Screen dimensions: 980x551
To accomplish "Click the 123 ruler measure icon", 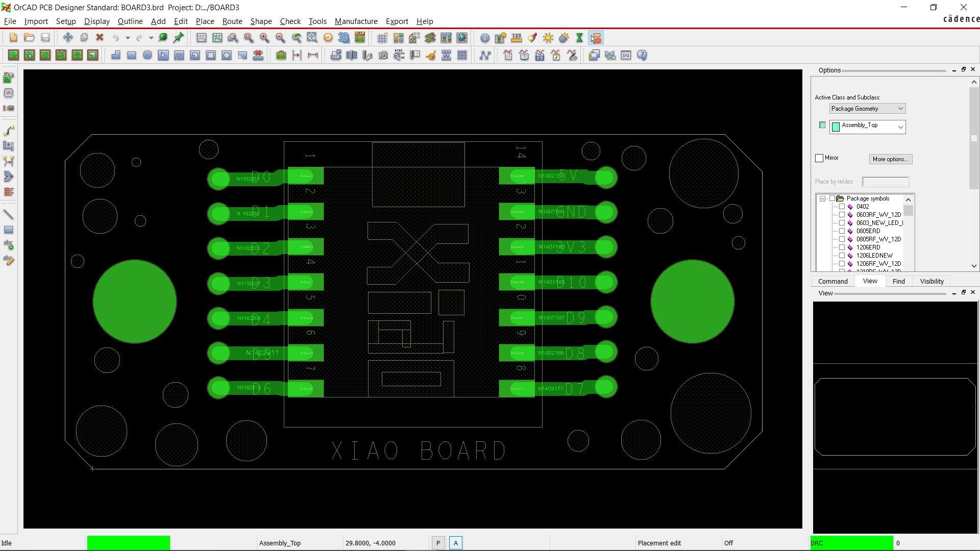I will coord(517,38).
